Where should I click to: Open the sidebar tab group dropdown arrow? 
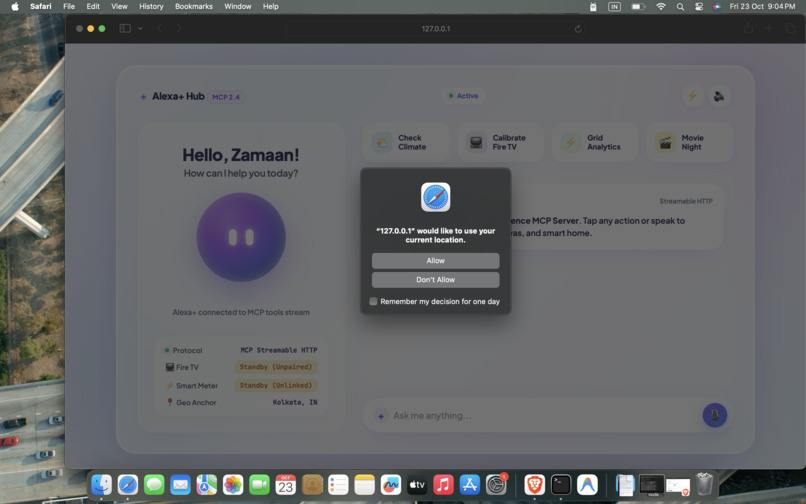click(140, 28)
